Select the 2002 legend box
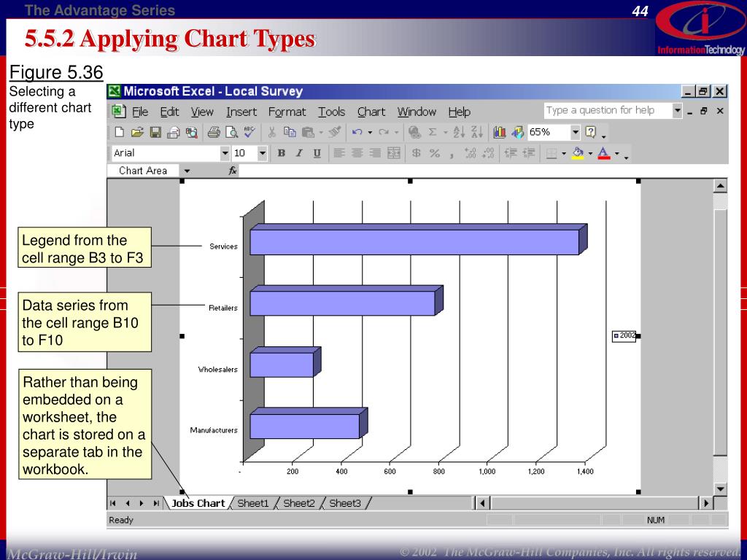Screen dimensions: 747x560 tap(624, 335)
